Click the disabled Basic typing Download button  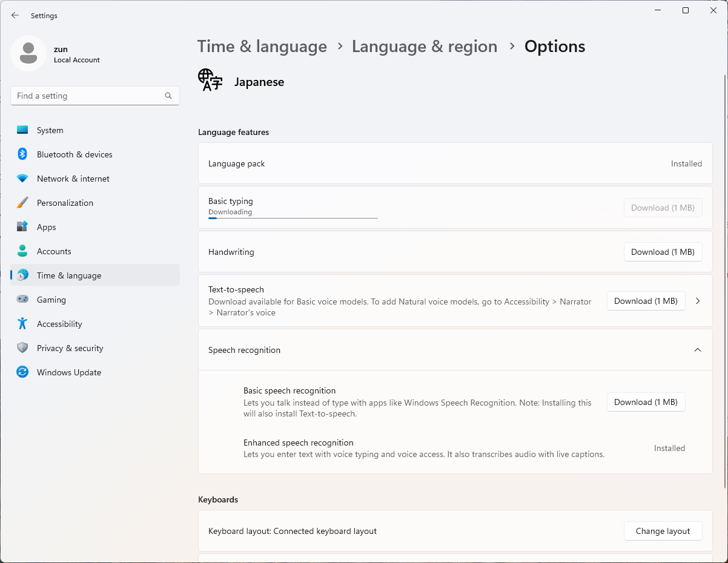coord(663,208)
